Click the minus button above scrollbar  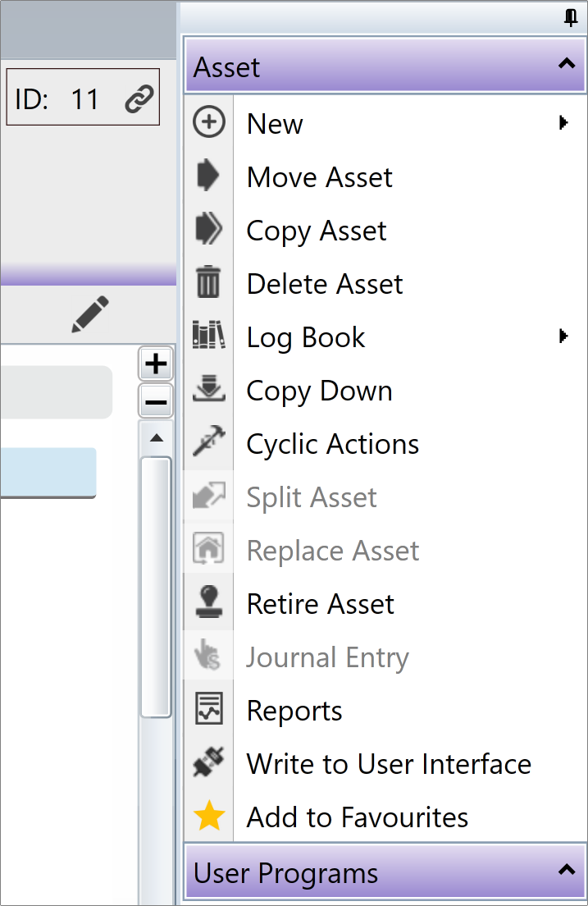[156, 401]
